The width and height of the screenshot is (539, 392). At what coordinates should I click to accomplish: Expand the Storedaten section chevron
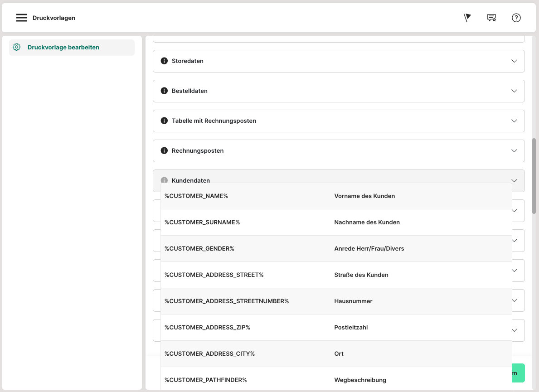[x=514, y=61]
